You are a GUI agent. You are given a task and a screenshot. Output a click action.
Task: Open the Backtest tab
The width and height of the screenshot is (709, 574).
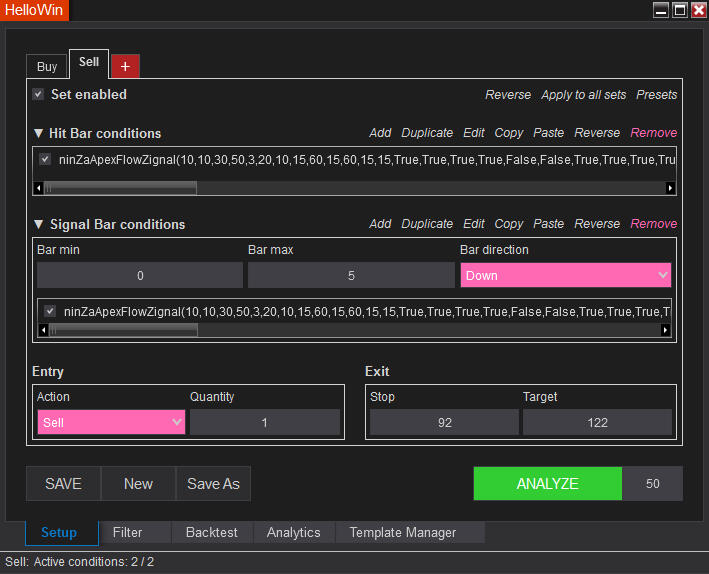click(211, 532)
